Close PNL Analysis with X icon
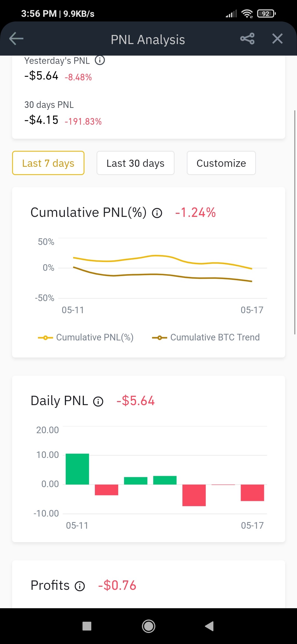 [277, 39]
